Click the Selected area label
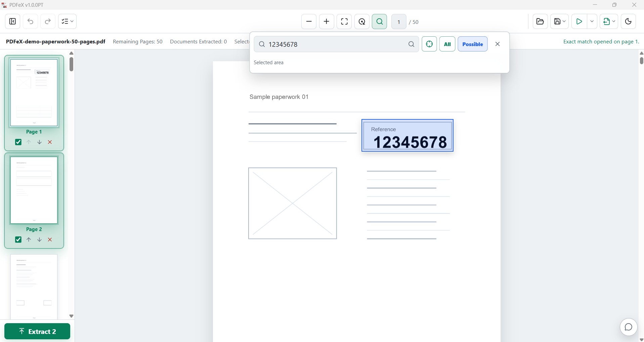This screenshot has height=342, width=644. coord(268,63)
